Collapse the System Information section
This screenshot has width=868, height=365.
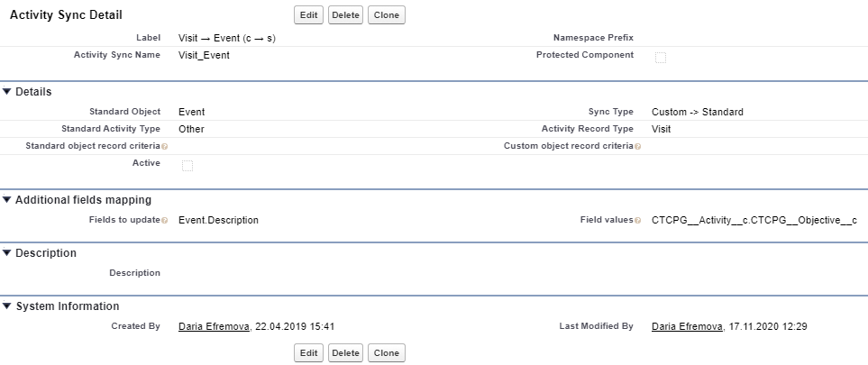tap(7, 306)
